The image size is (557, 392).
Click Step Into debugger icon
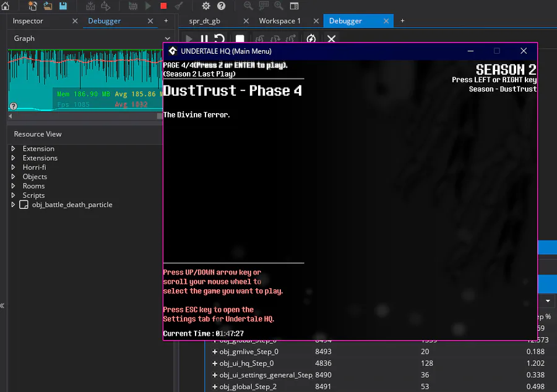pos(260,38)
